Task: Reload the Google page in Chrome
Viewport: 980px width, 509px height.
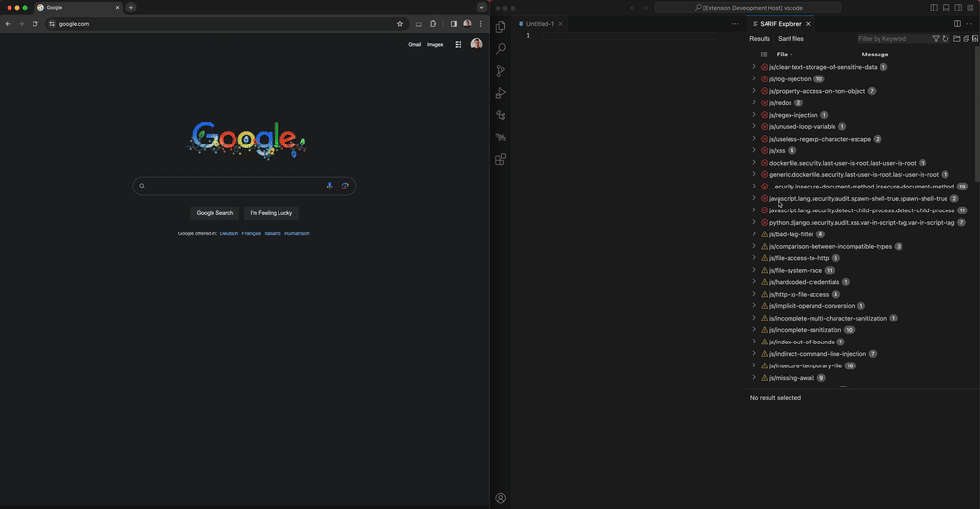Action: tap(35, 24)
